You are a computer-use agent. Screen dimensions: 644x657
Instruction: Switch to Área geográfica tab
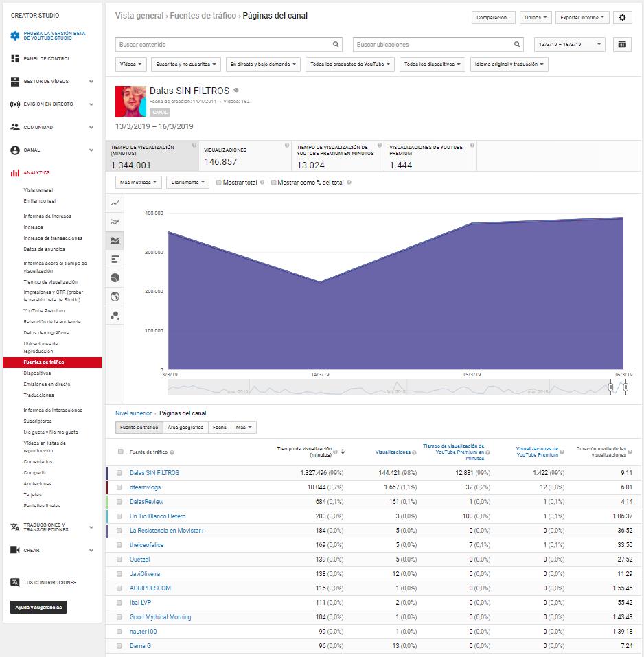(185, 428)
